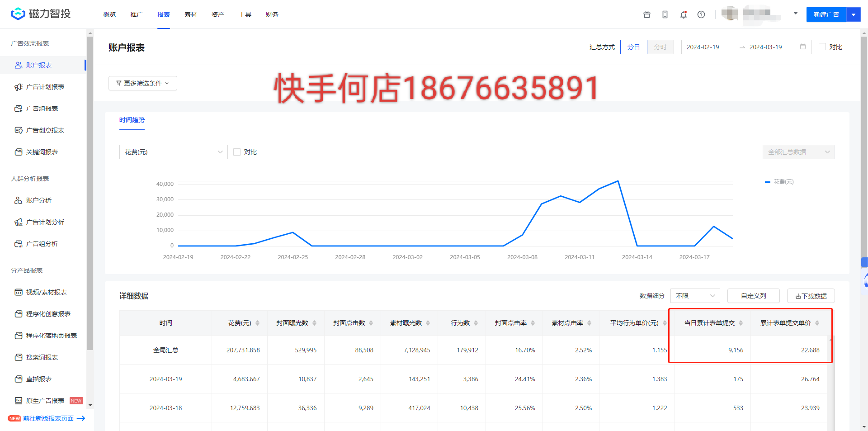Click the start date 2024-02-19 field
The width and height of the screenshot is (868, 431).
(x=703, y=47)
